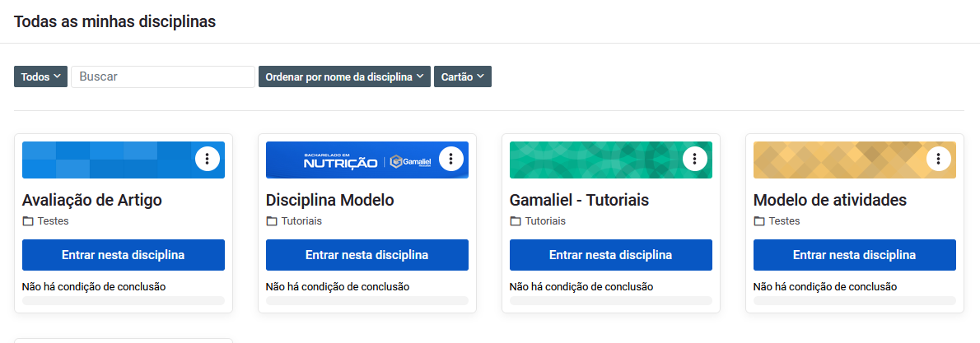Open the Cartão view dropdown

pos(463,76)
